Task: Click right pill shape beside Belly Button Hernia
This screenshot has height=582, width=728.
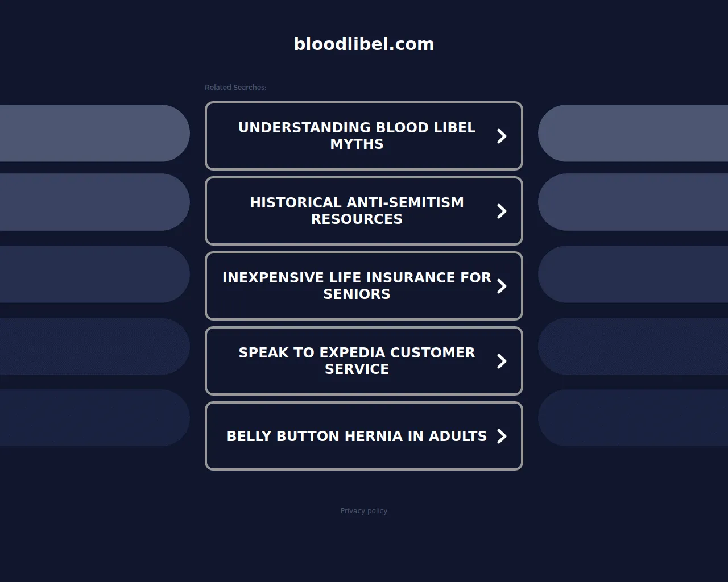Action: click(633, 418)
